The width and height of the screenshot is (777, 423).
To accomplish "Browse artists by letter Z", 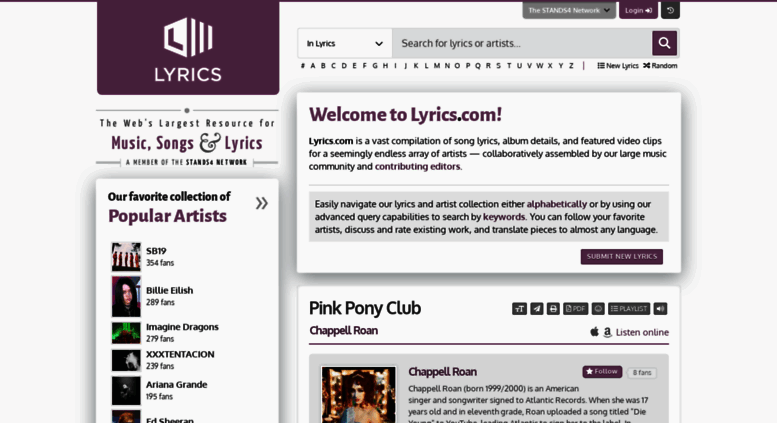I will click(571, 65).
